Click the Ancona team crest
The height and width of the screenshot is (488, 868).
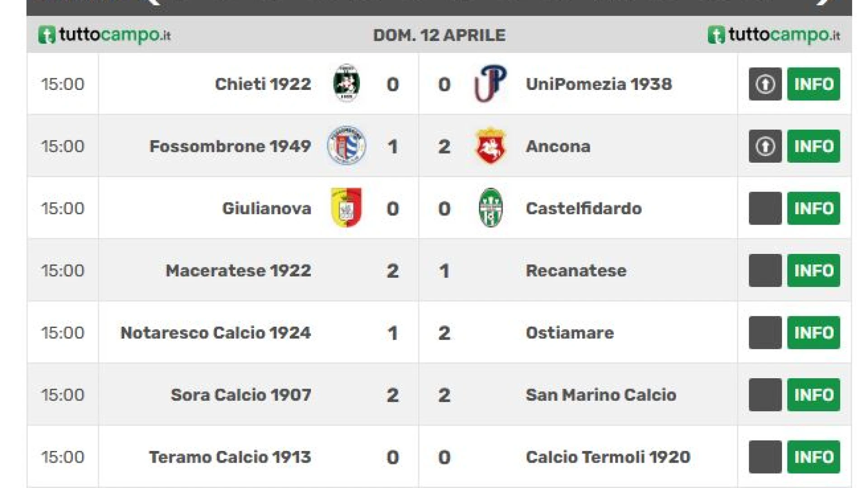(x=491, y=145)
